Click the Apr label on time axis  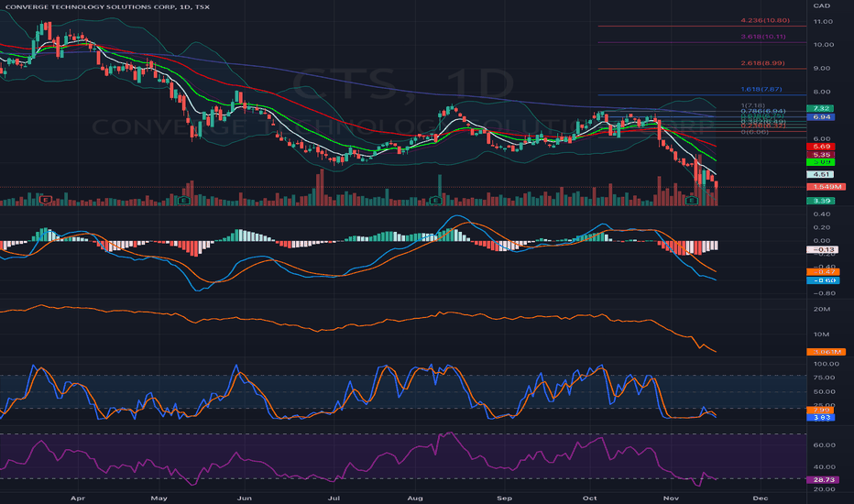(78, 498)
